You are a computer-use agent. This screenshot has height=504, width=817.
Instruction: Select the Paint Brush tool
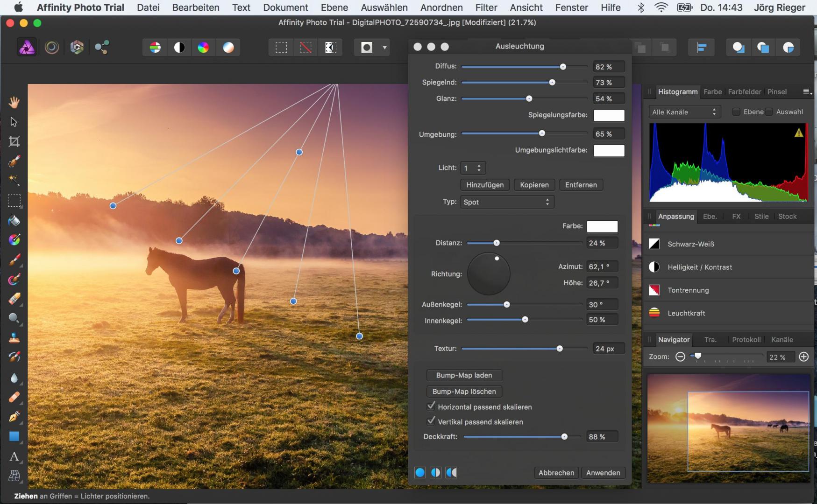point(14,260)
